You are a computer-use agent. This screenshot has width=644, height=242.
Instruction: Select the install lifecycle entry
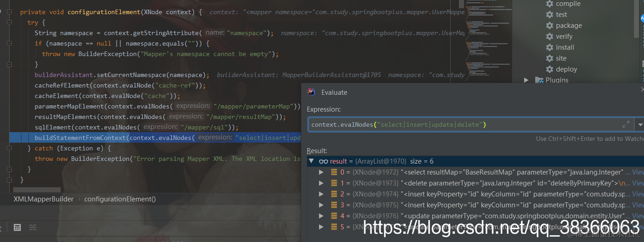565,47
